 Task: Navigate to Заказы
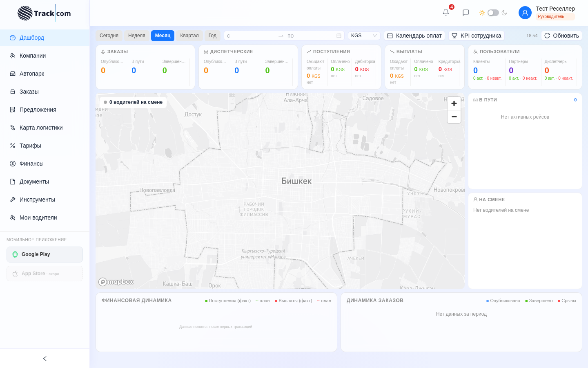[x=45, y=92]
